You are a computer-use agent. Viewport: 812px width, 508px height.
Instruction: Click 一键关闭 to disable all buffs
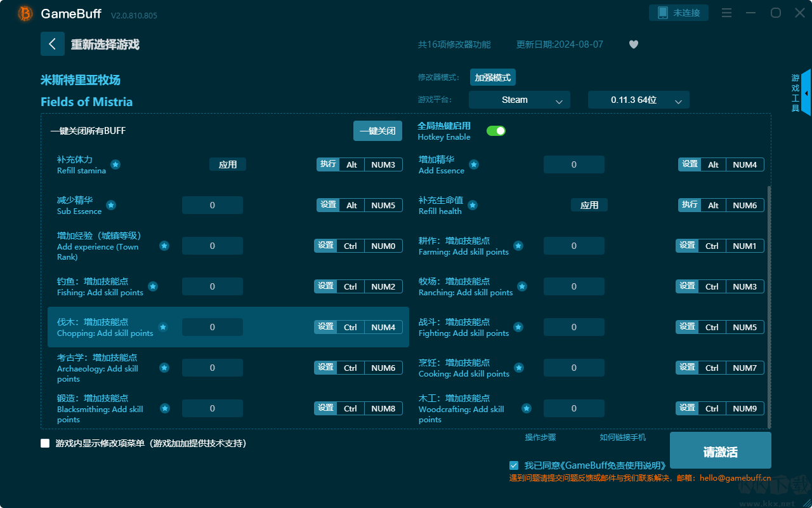click(378, 131)
